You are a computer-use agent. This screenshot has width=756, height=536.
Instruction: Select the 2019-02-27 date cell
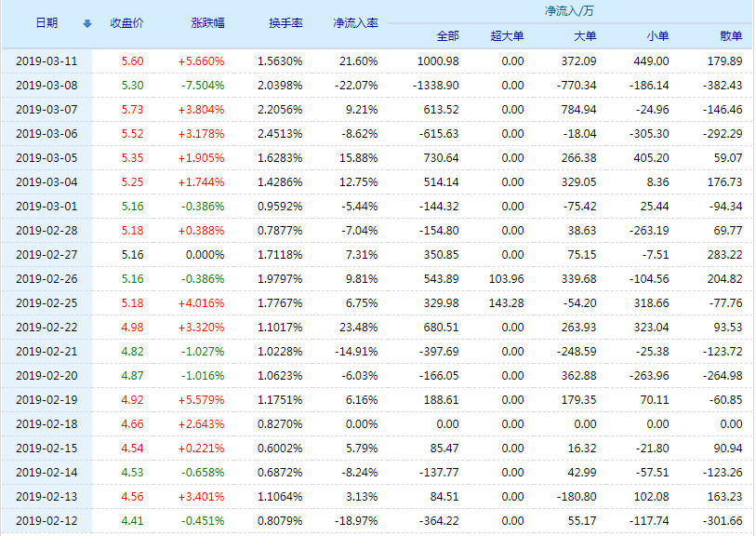pyautogui.click(x=46, y=255)
